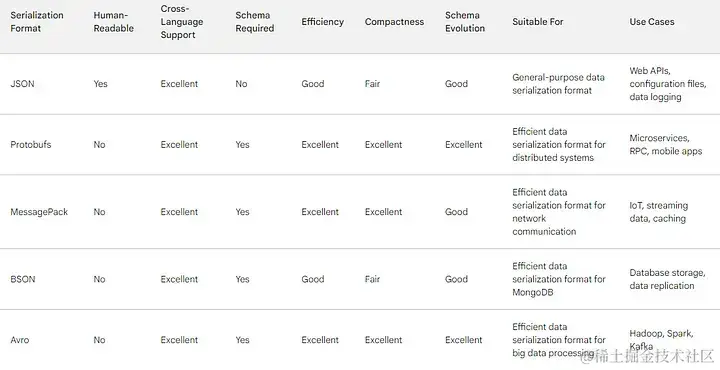720x370 pixels.
Task: Select the Suitable For column header
Action: tap(538, 22)
